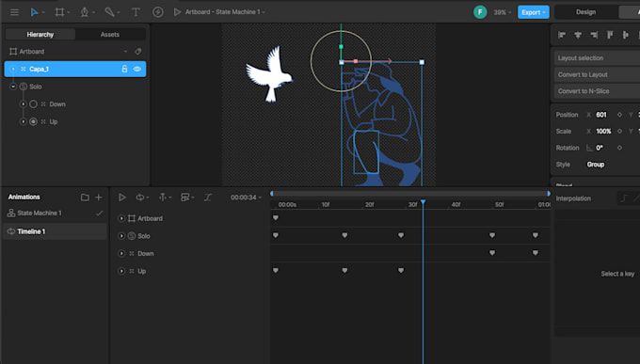Viewport: 640px width, 364px height.
Task: Open the 39% zoom dropdown
Action: [x=502, y=12]
